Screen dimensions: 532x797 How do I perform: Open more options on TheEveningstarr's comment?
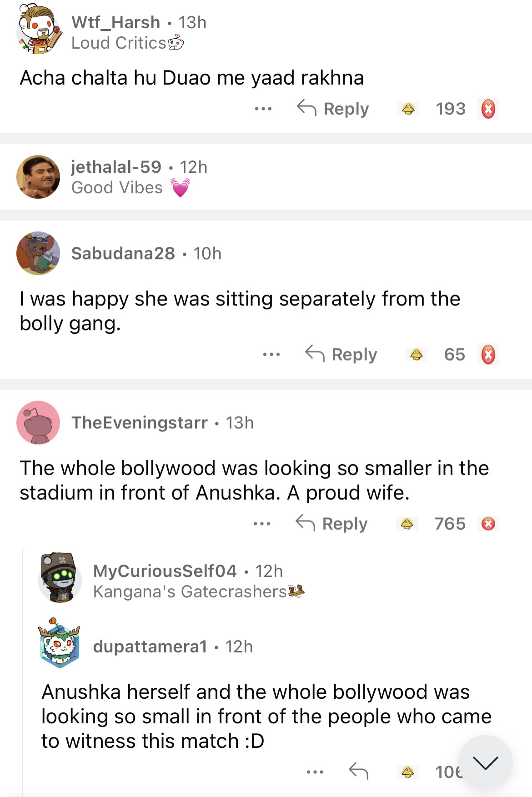coord(262,524)
